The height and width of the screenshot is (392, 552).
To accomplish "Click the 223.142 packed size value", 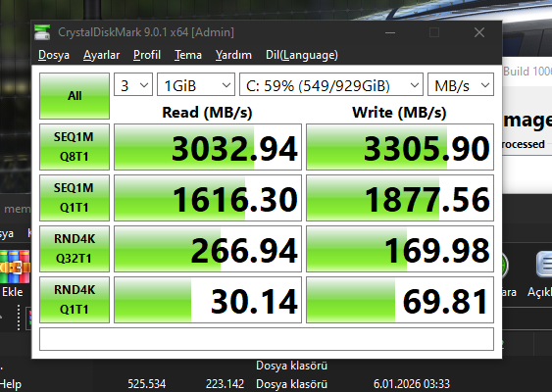I will pos(225,384).
